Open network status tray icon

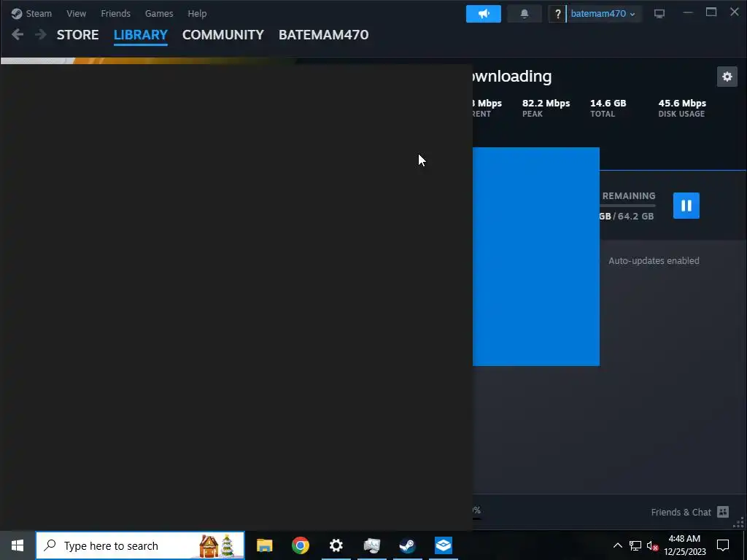(635, 545)
